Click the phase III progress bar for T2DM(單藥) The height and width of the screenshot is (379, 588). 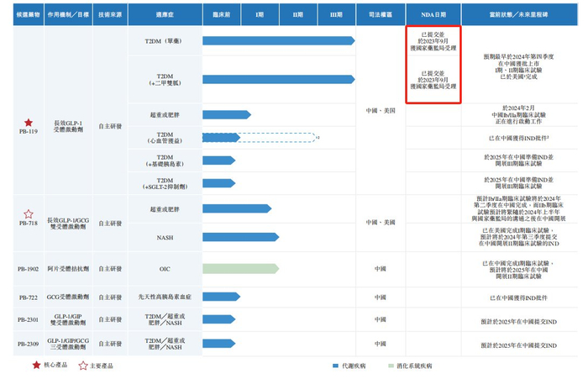[x=279, y=40]
